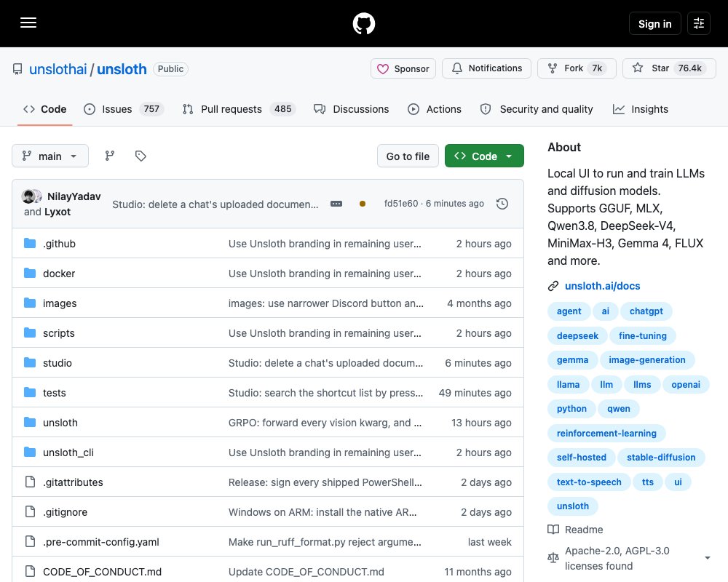Open 'GRPO: forward every vision kwarg' commit message
Image resolution: width=728 pixels, height=582 pixels.
click(x=325, y=423)
